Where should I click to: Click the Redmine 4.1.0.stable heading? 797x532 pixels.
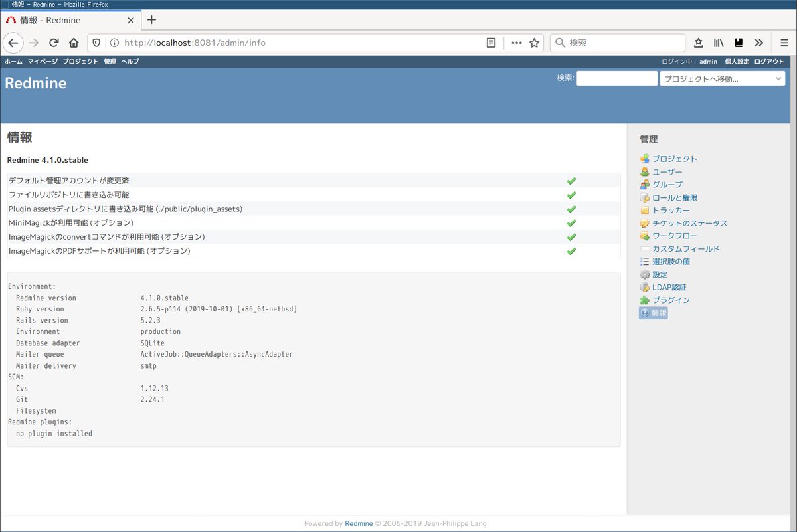(48, 160)
